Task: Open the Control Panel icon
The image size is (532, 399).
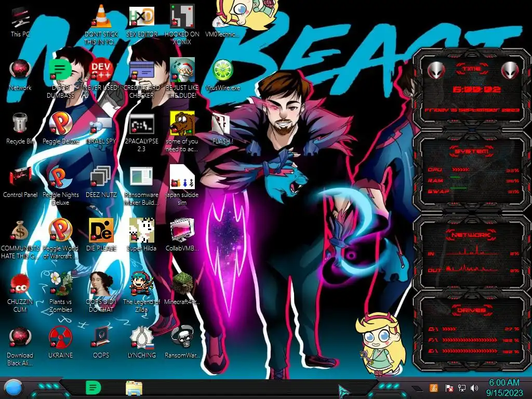Action: click(x=20, y=182)
